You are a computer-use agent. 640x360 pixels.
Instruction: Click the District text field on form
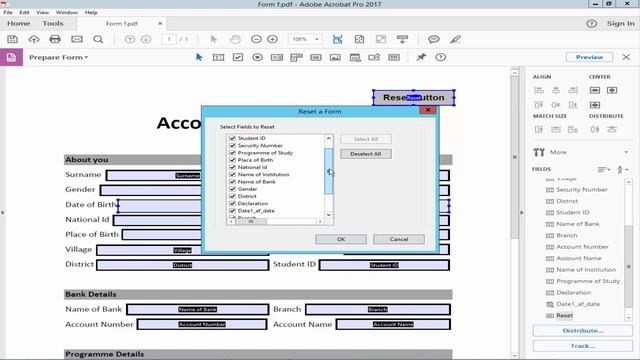pos(182,265)
